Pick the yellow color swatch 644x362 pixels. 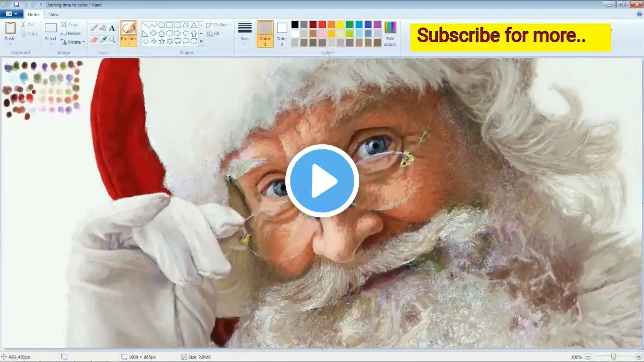tap(341, 25)
